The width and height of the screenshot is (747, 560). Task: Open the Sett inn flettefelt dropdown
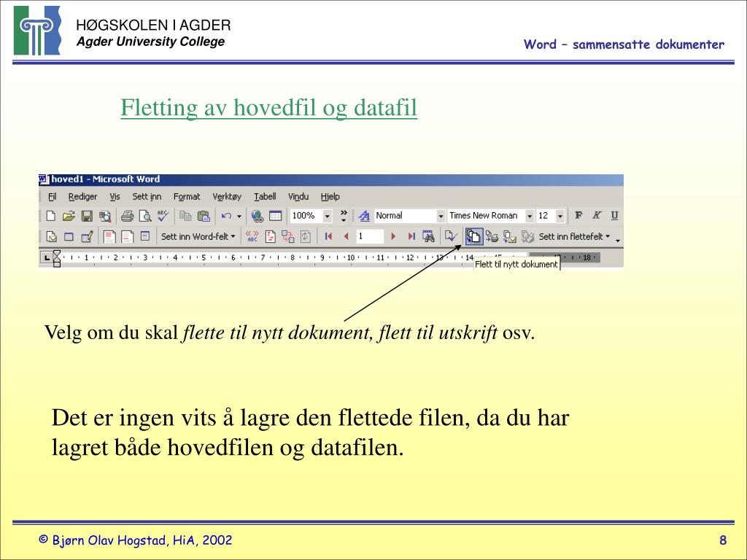click(x=574, y=236)
